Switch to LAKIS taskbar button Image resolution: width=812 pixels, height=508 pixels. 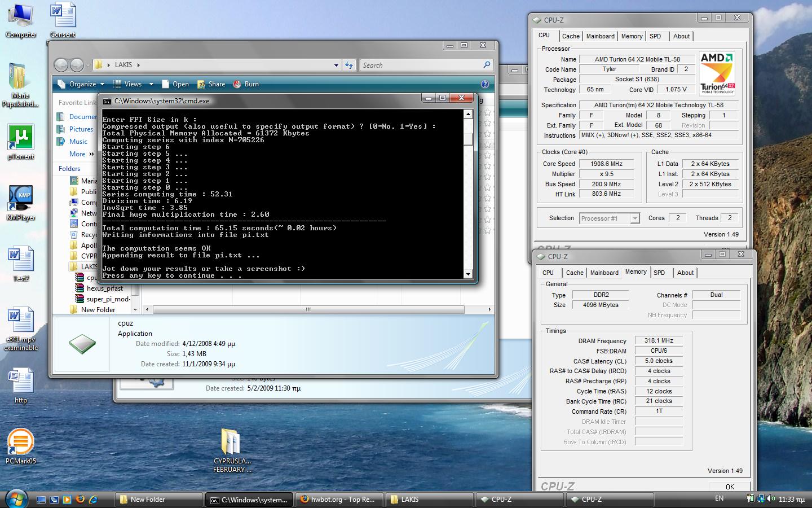(429, 500)
